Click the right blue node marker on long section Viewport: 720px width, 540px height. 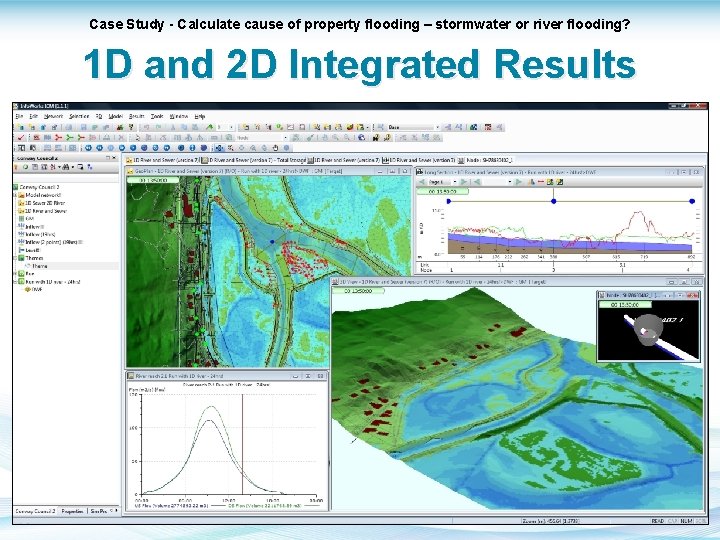(x=692, y=201)
